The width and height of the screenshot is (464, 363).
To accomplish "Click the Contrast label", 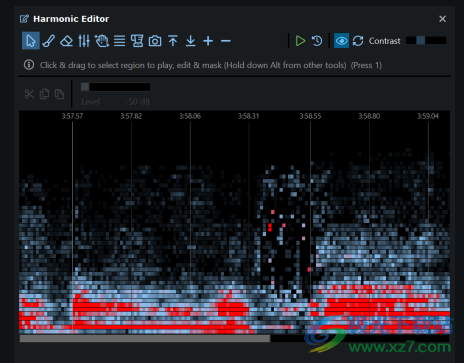I will (385, 41).
